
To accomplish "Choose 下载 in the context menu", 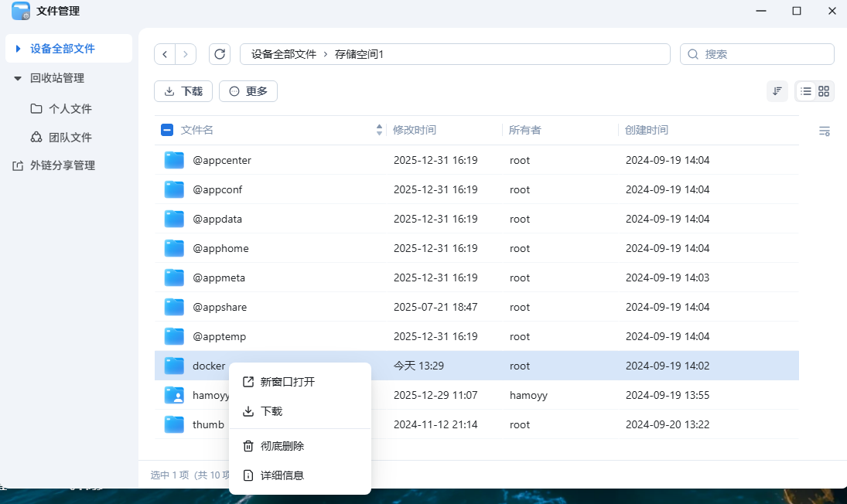I will (x=300, y=411).
